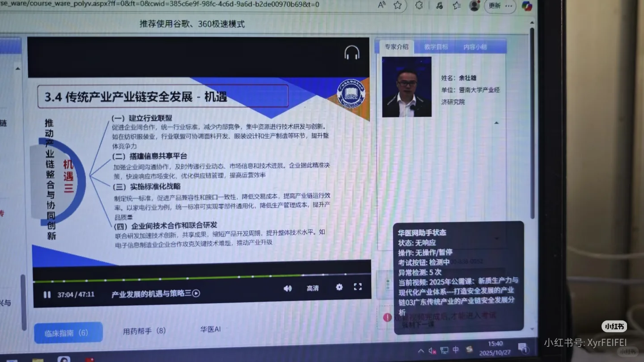
Task: Collapse the expert introduction panel arrow
Action: pyautogui.click(x=496, y=122)
